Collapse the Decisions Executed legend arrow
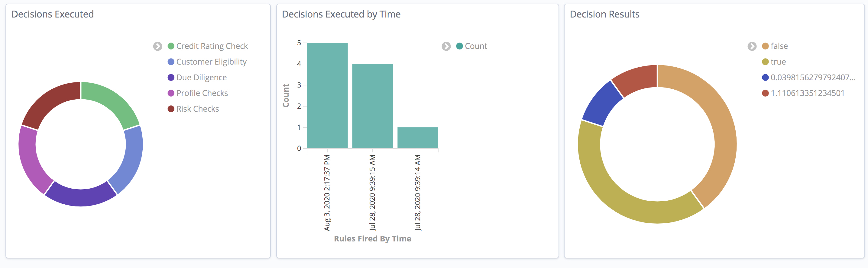The image size is (868, 268). (158, 46)
